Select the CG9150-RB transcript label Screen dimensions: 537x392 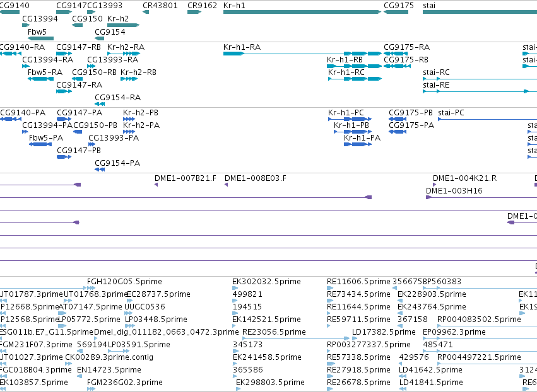tap(94, 72)
